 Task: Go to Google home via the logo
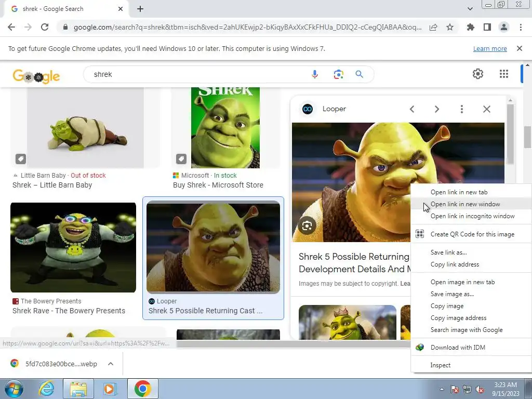[x=36, y=76]
